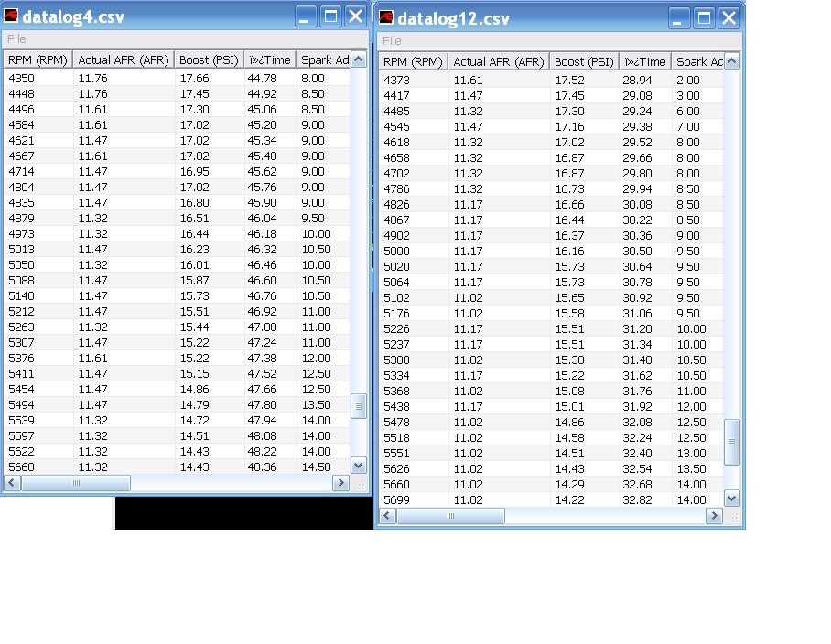Minimize the datalog12.csv window
The width and height of the screenshot is (831, 644).
pyautogui.click(x=681, y=18)
